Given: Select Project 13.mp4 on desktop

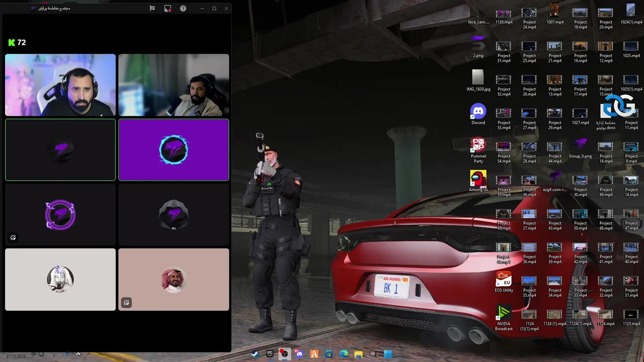Looking at the screenshot, I should tap(554, 85).
